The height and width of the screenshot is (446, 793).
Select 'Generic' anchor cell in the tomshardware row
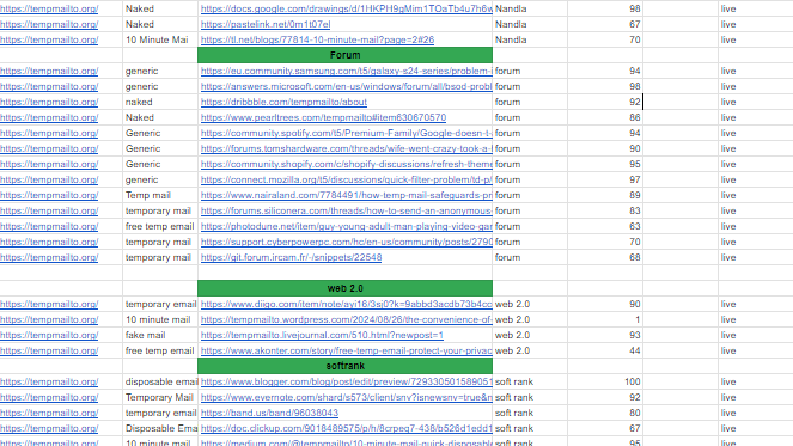point(160,149)
